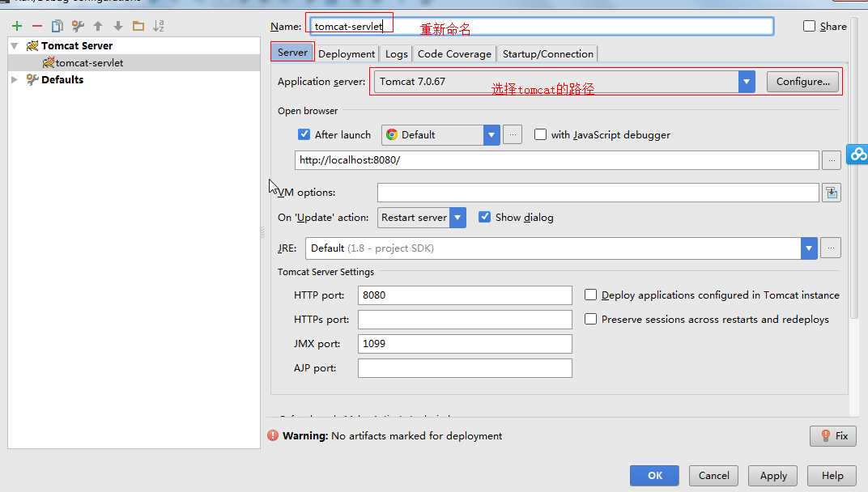
Task: Enable Deploy applications configured in Tomcat instance
Action: point(590,295)
